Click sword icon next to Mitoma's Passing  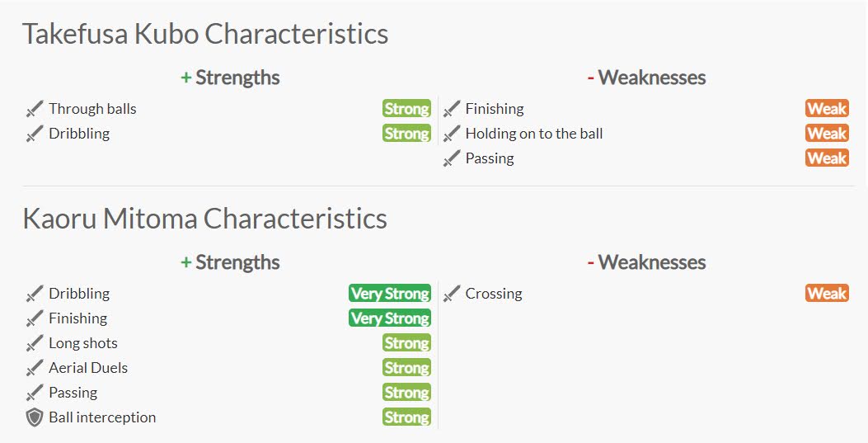pos(35,393)
